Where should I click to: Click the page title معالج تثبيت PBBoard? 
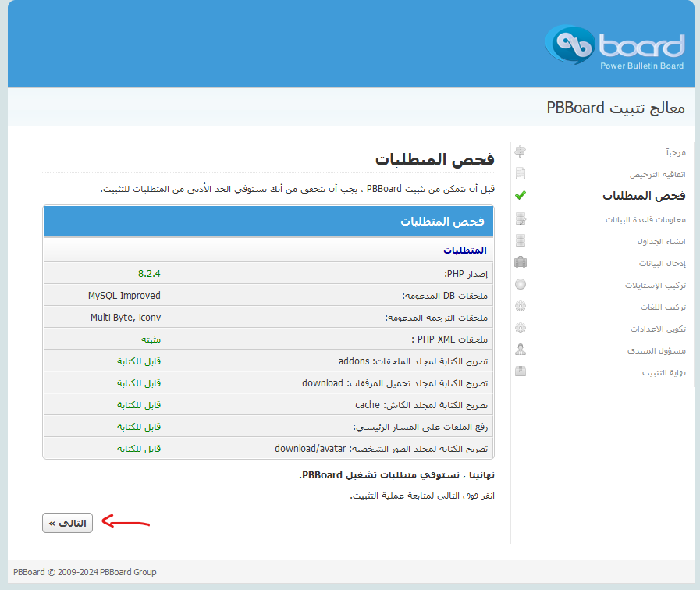[616, 108]
